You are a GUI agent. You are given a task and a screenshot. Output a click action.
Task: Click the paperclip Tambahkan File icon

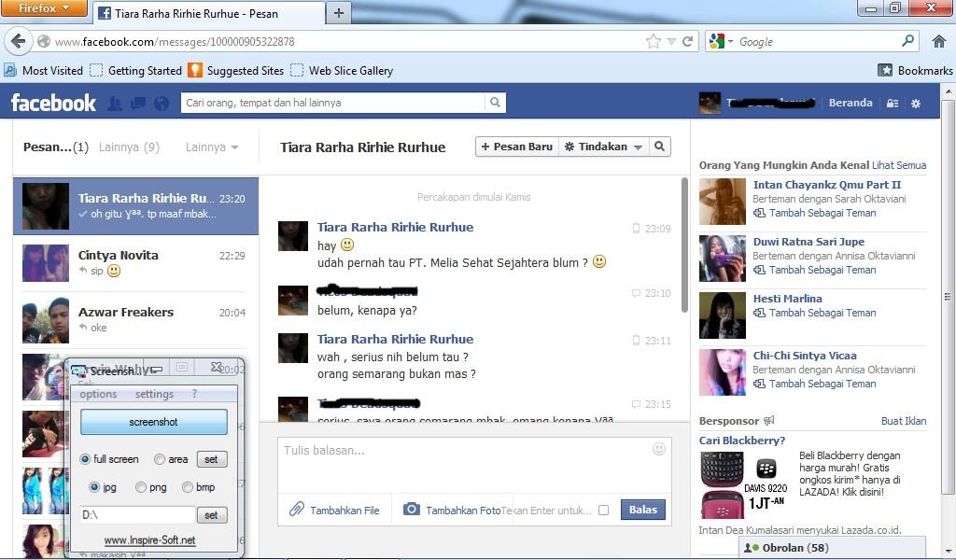[296, 510]
